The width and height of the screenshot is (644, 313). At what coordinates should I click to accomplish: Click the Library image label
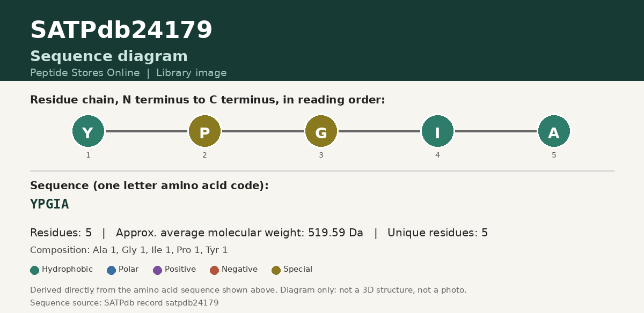[x=192, y=73]
